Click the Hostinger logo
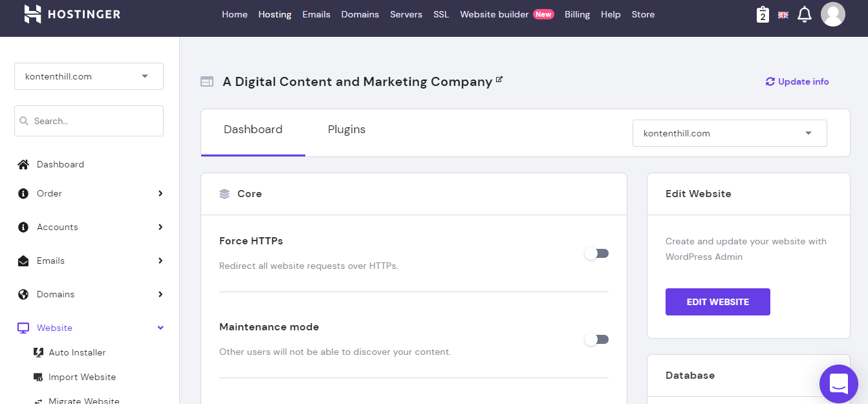 pyautogui.click(x=72, y=14)
